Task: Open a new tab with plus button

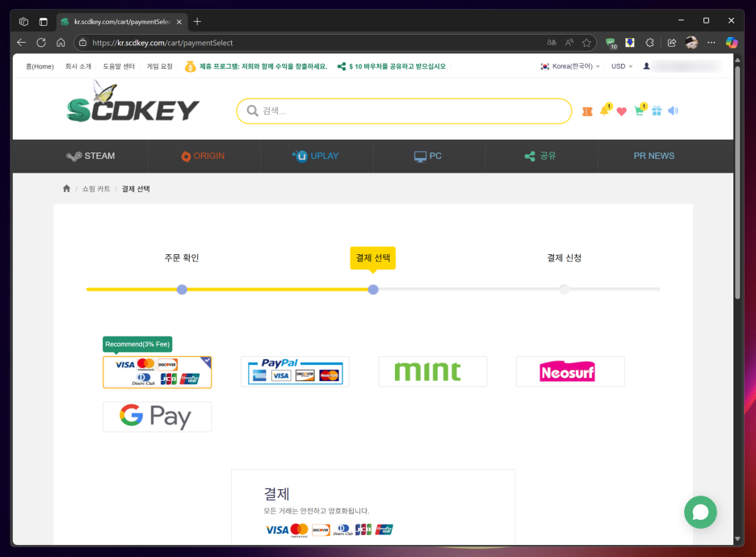Action: click(x=197, y=22)
